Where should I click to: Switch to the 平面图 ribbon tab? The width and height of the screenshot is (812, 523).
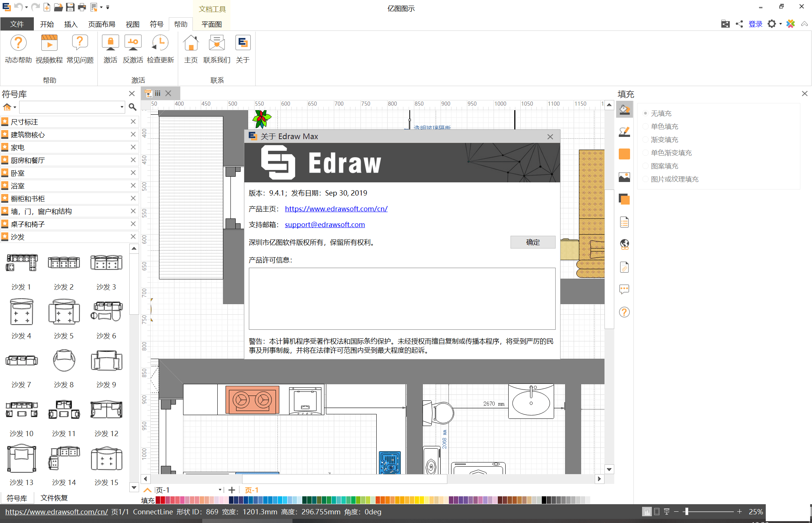pyautogui.click(x=211, y=24)
